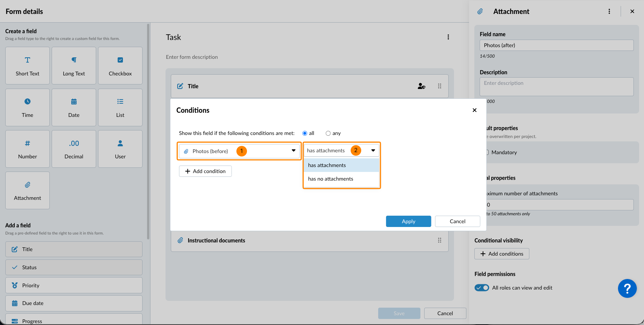Select the "all" conditions radio button
The width and height of the screenshot is (644, 325).
305,133
